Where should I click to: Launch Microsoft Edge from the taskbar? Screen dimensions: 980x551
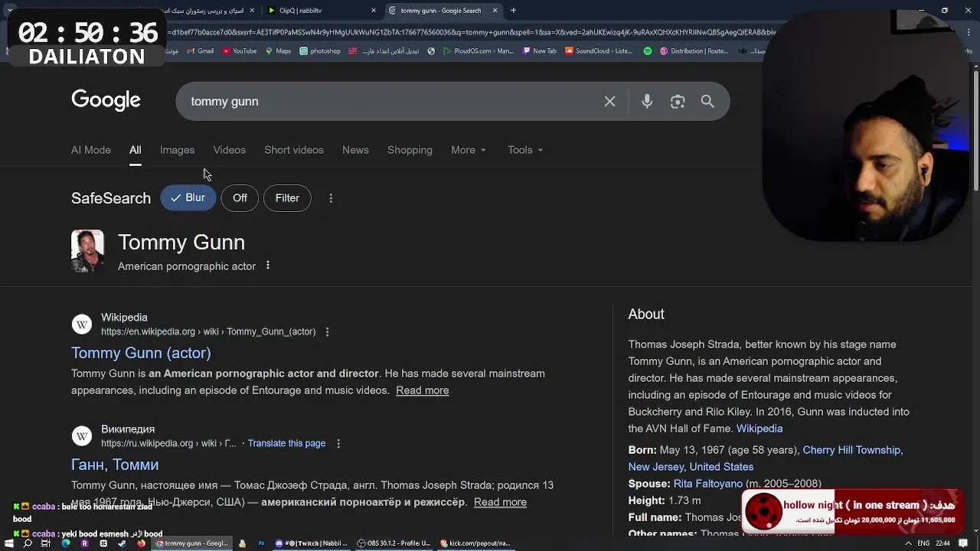(65, 543)
